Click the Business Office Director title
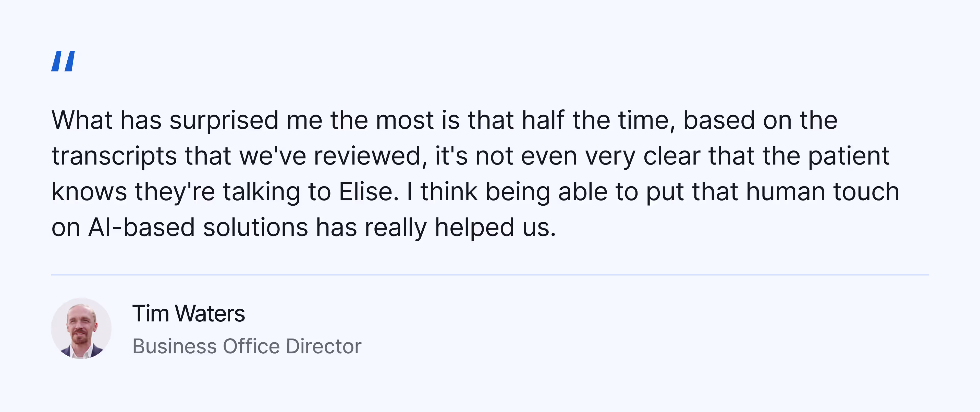This screenshot has width=980, height=412. point(247,346)
